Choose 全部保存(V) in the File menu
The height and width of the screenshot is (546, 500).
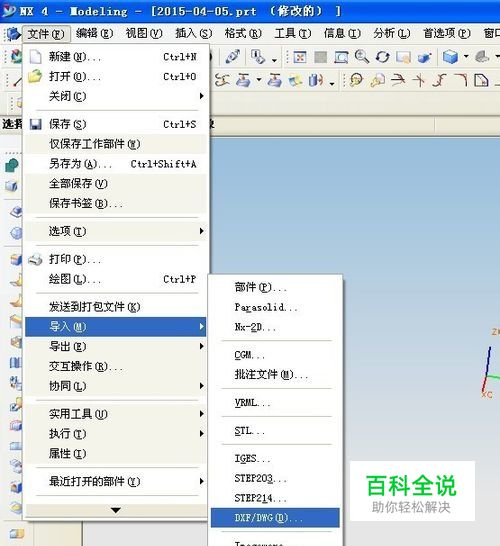click(116, 184)
